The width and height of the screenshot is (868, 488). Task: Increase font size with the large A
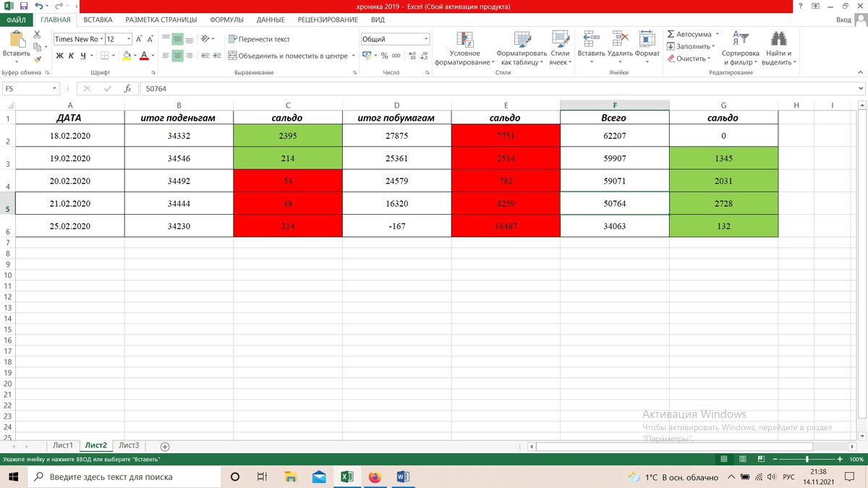(139, 39)
